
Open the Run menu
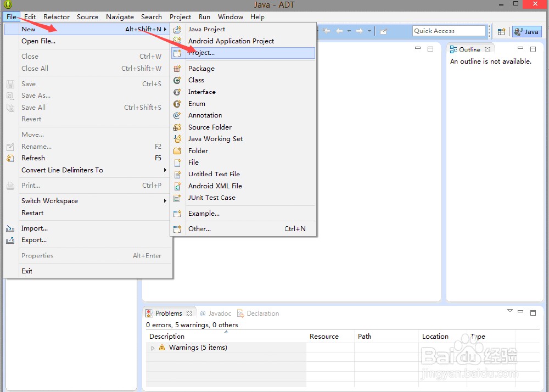(x=204, y=17)
